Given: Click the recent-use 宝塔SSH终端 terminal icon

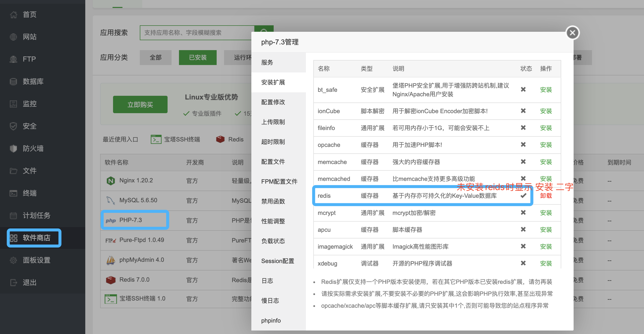Looking at the screenshot, I should (156, 139).
